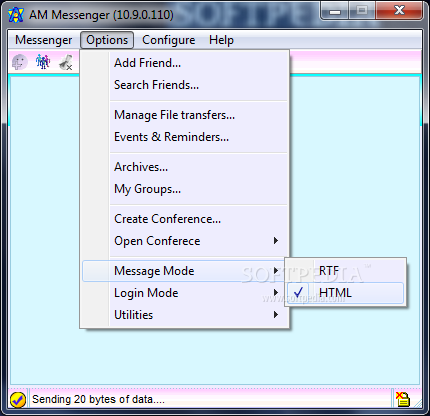Open Archives... from the menu
The height and width of the screenshot is (416, 430).
(x=185, y=167)
